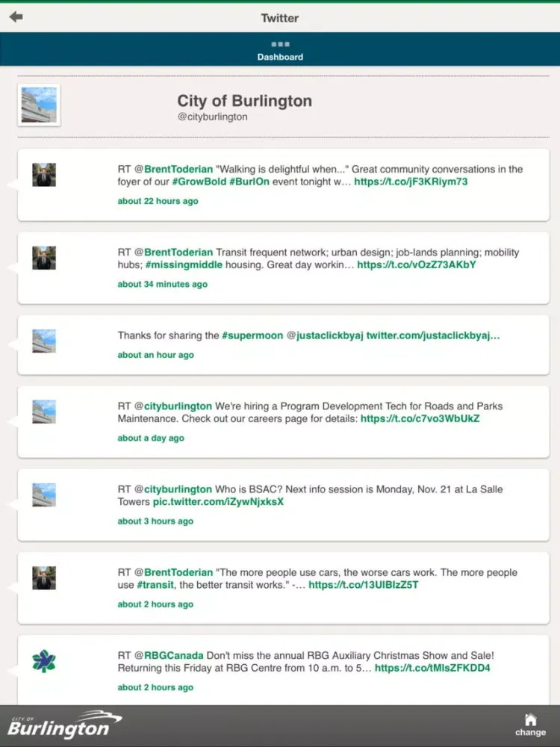Open link https://t.co/jF3KRiym73
This screenshot has width=560, height=747.
(x=411, y=182)
